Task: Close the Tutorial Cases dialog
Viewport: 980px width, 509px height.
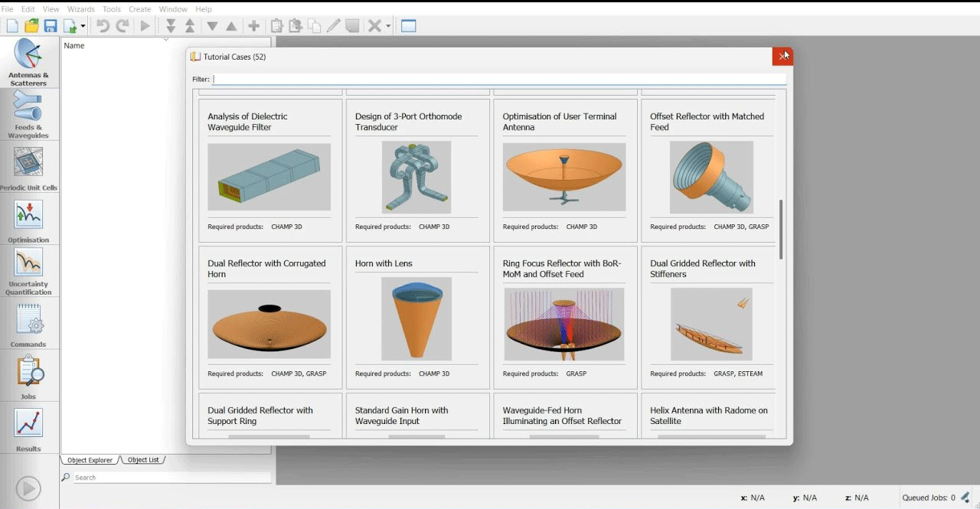Action: tap(782, 57)
